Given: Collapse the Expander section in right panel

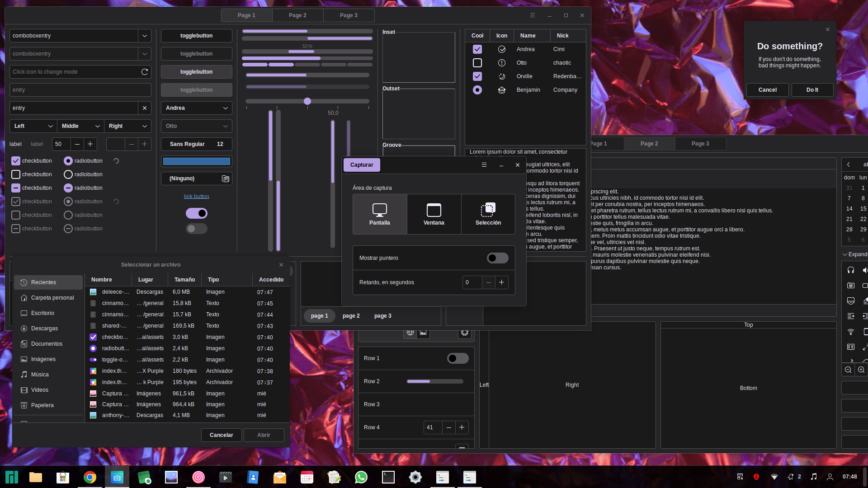Looking at the screenshot, I should click(855, 254).
